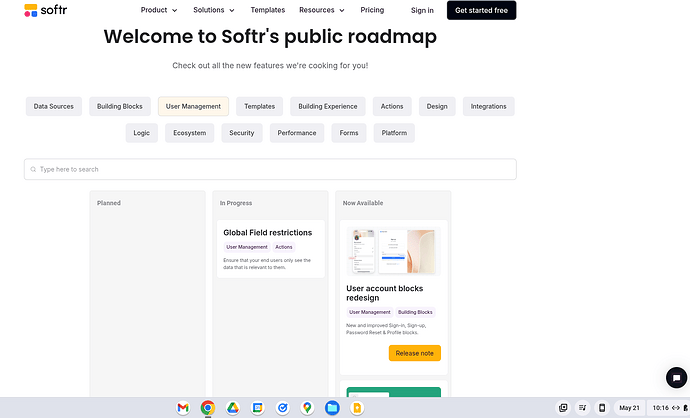Choose the Security filter
690x418 pixels.
point(242,133)
